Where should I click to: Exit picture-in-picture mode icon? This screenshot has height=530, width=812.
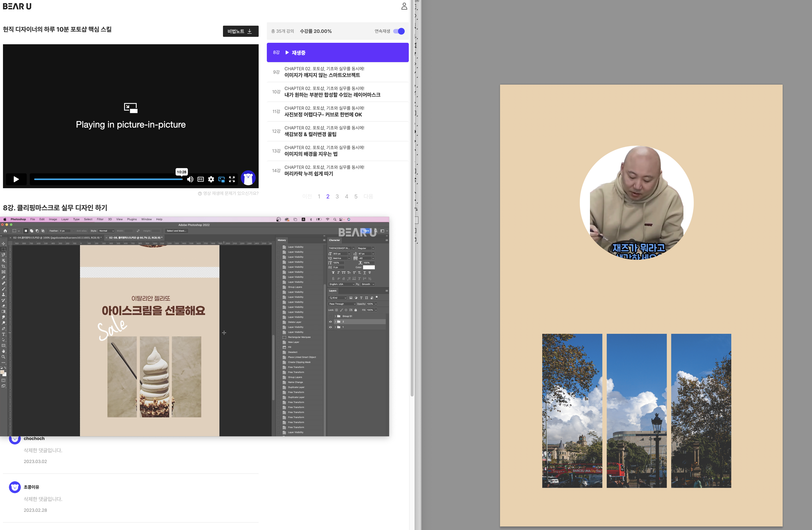221,179
